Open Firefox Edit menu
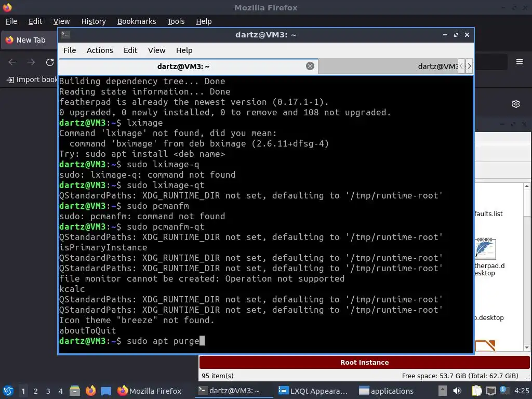 35,21
